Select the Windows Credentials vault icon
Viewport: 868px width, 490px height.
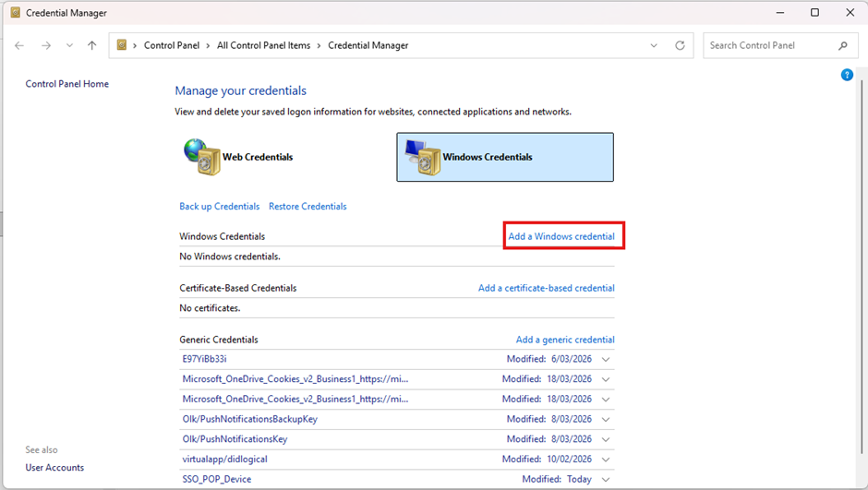pos(423,157)
